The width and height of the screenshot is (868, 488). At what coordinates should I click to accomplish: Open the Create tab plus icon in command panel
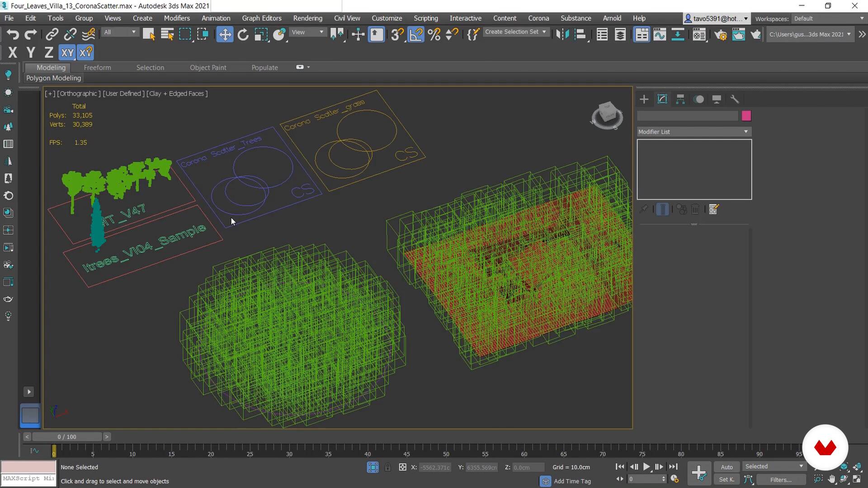pos(644,99)
